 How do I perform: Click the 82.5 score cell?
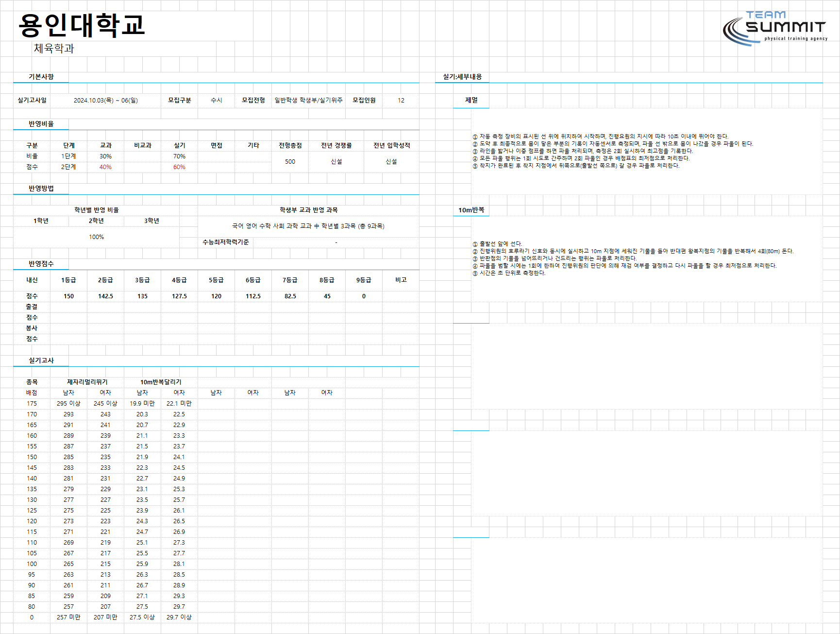[290, 296]
